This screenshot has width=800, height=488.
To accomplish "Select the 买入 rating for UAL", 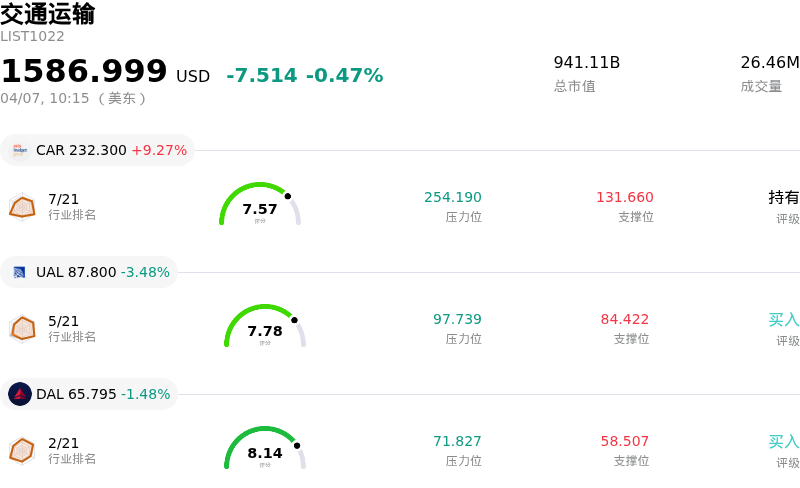I will point(784,319).
